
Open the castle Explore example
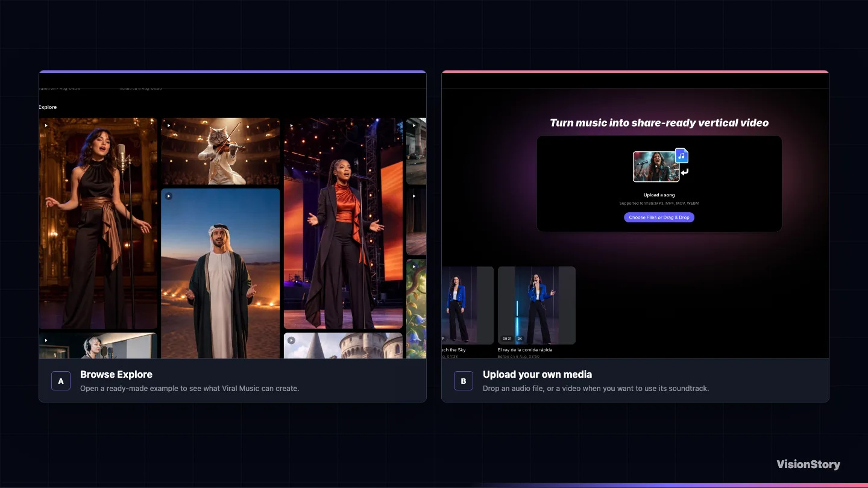coord(343,346)
